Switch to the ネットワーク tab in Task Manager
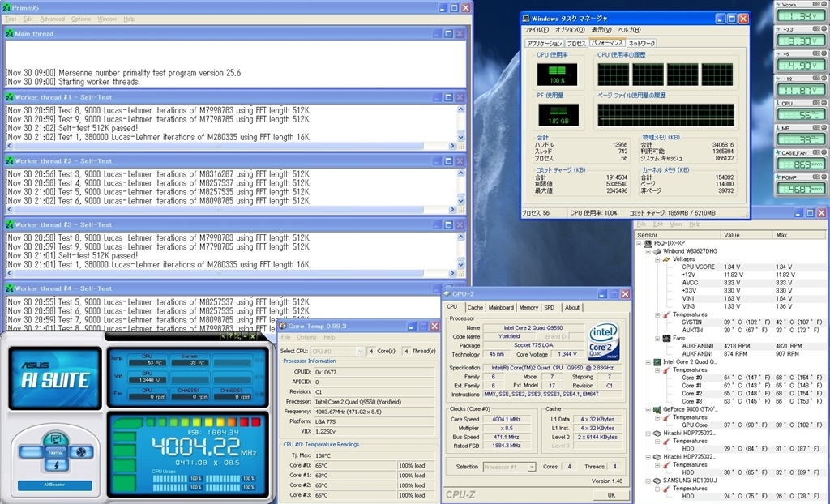830x504 pixels. [642, 44]
